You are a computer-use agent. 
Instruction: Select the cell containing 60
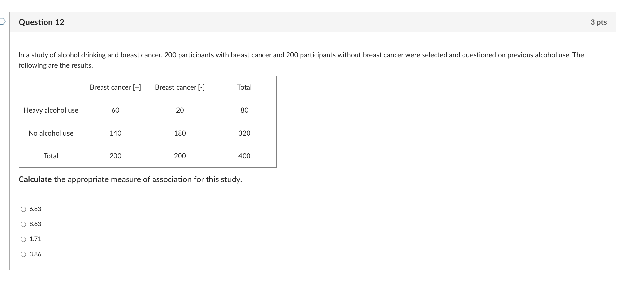tap(115, 110)
